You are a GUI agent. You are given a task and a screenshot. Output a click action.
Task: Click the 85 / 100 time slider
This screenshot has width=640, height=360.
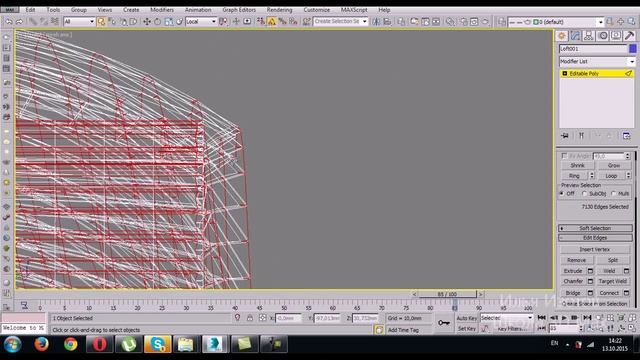[x=447, y=294]
